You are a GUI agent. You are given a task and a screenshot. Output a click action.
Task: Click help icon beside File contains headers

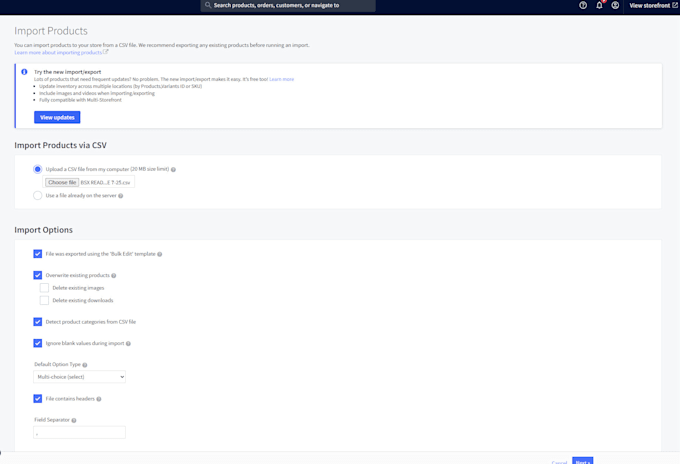click(x=98, y=399)
